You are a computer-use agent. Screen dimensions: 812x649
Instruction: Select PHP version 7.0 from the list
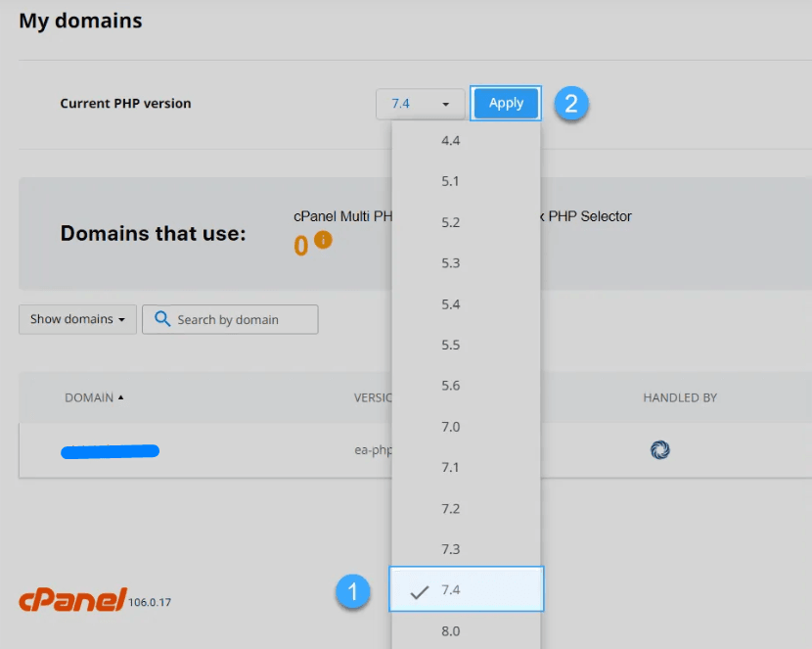(x=450, y=426)
